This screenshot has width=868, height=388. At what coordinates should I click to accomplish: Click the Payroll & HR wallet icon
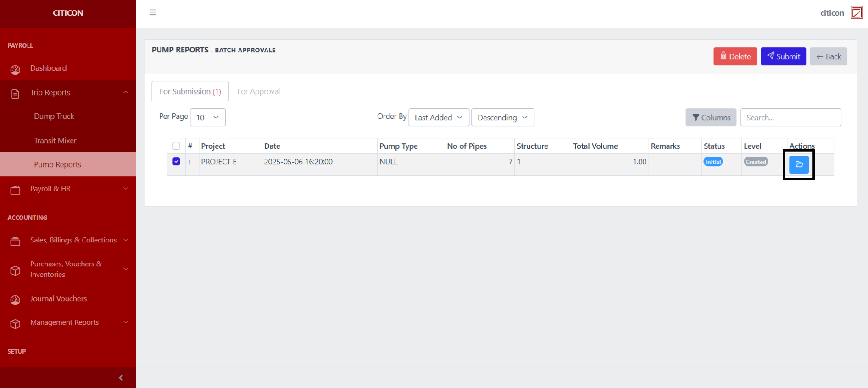click(15, 190)
